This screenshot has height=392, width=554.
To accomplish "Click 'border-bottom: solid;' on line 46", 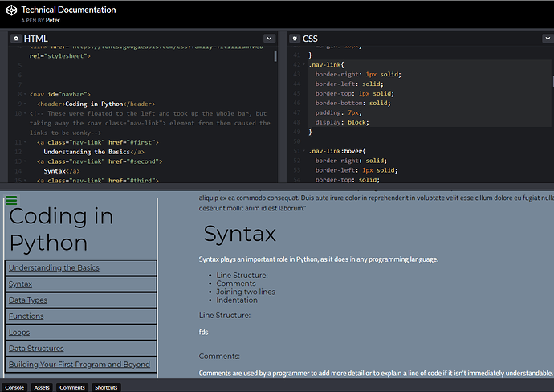I will pos(352,103).
